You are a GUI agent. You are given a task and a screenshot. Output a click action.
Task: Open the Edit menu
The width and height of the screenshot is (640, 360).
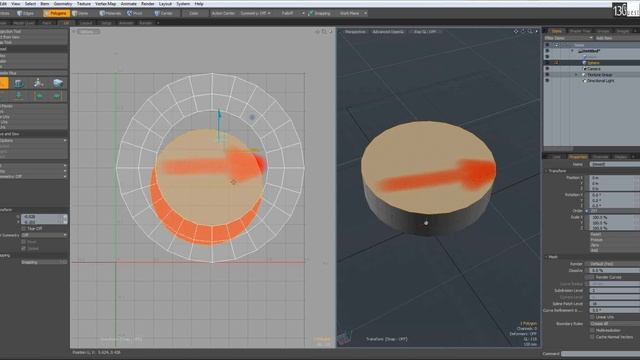pos(3,4)
